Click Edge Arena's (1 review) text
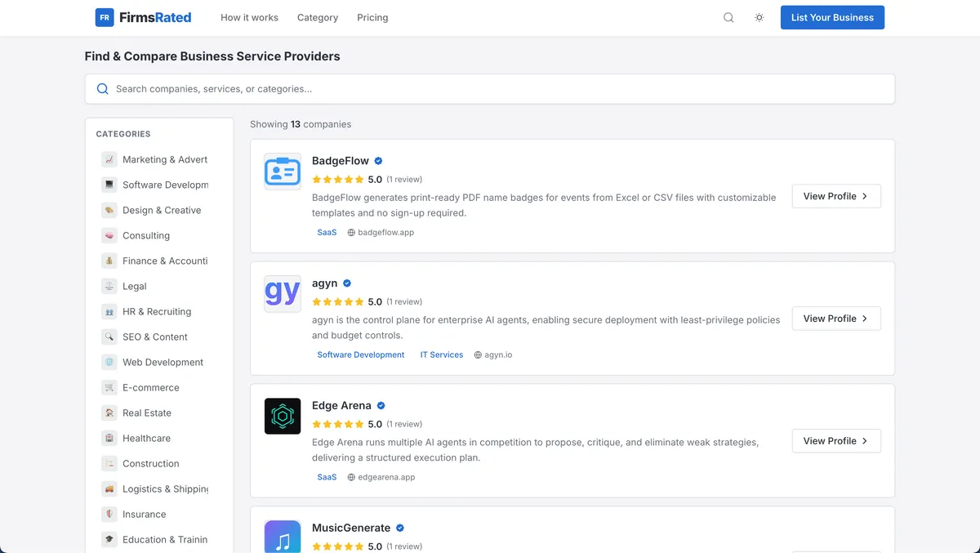The height and width of the screenshot is (553, 980). (404, 425)
